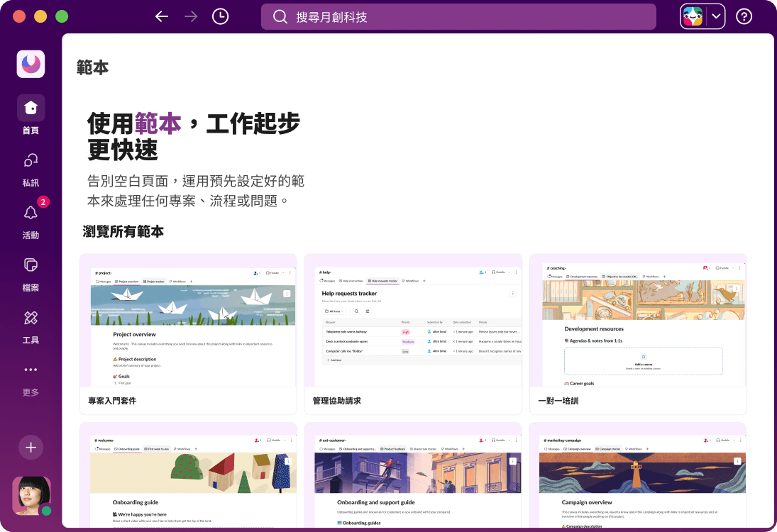Image resolution: width=777 pixels, height=532 pixels.
Task: Open direct messages via the 私訊 icon
Action: point(31,160)
